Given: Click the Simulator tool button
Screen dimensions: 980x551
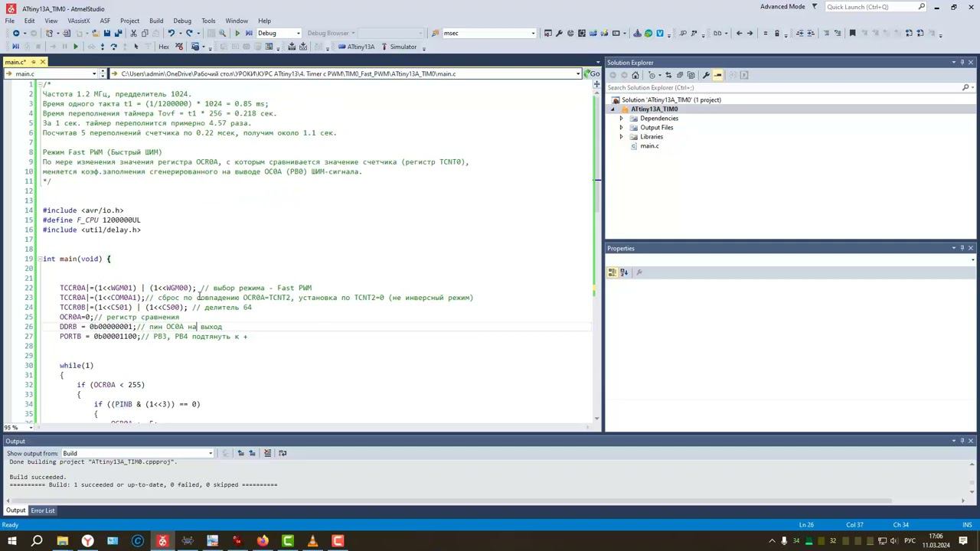Looking at the screenshot, I should click(398, 47).
